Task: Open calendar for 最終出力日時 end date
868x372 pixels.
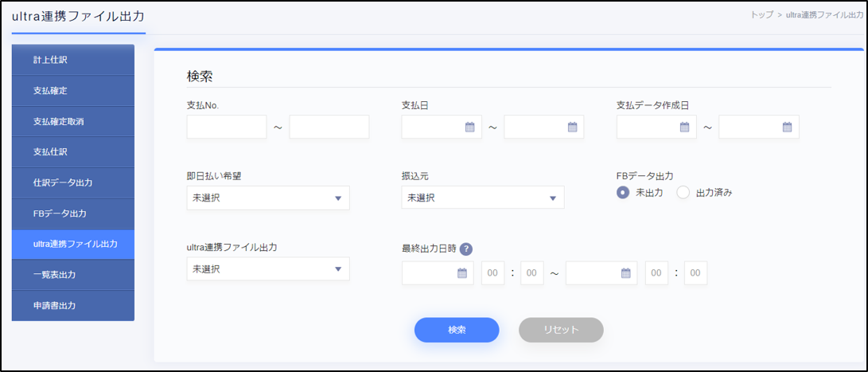Action: (625, 273)
